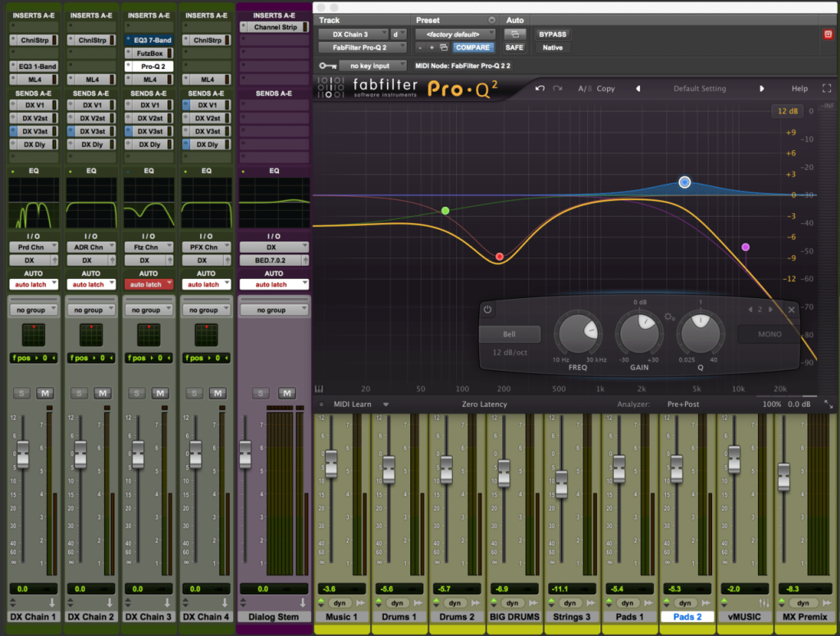
Task: Toggle the COMPARE button
Action: coord(472,48)
